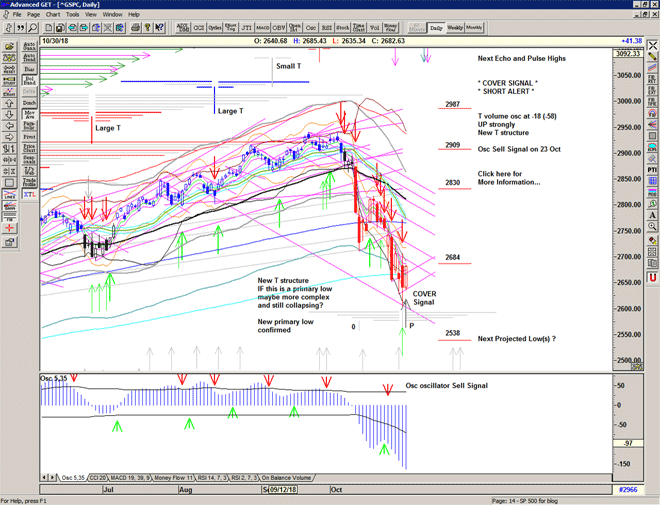Click the MACD indicator toolbar button
This screenshot has height=505, width=660.
coord(261,28)
